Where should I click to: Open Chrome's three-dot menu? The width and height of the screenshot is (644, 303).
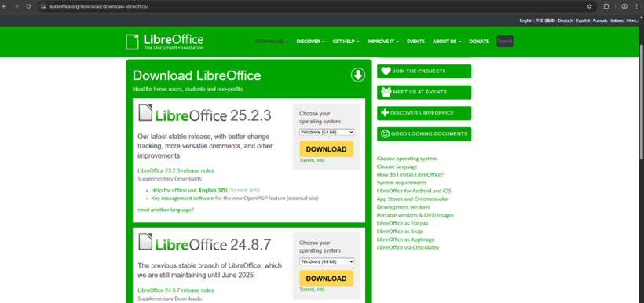pos(636,6)
